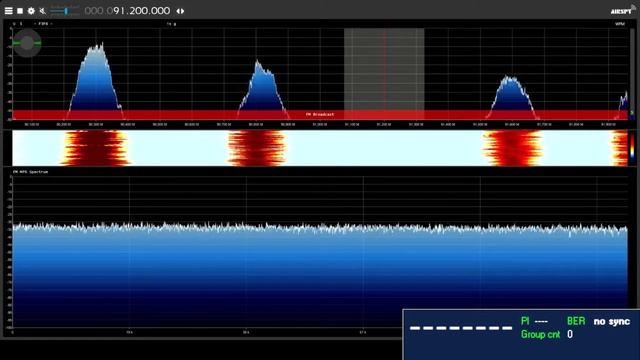This screenshot has width=640, height=360.
Task: Click the circular tuning dial in spectrum
Action: [x=27, y=43]
